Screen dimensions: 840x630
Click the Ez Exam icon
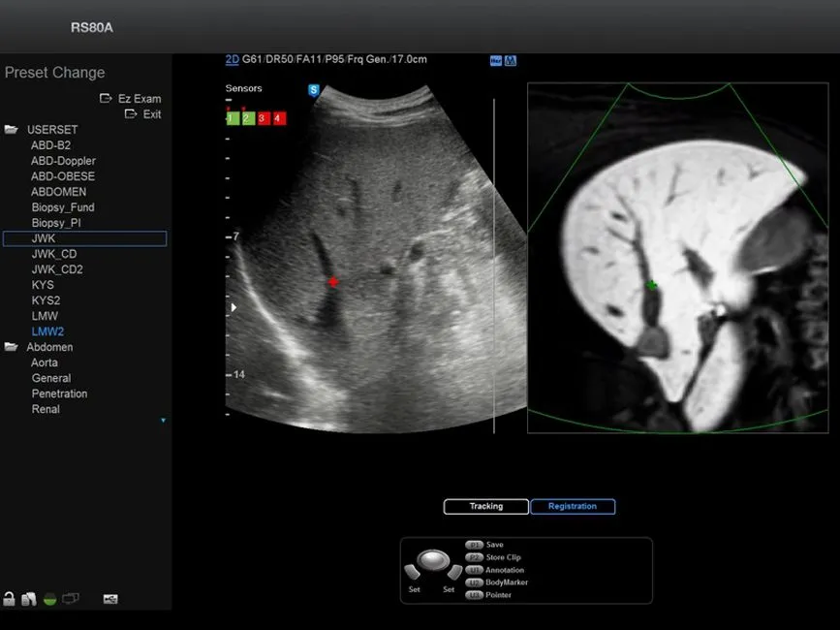point(107,99)
